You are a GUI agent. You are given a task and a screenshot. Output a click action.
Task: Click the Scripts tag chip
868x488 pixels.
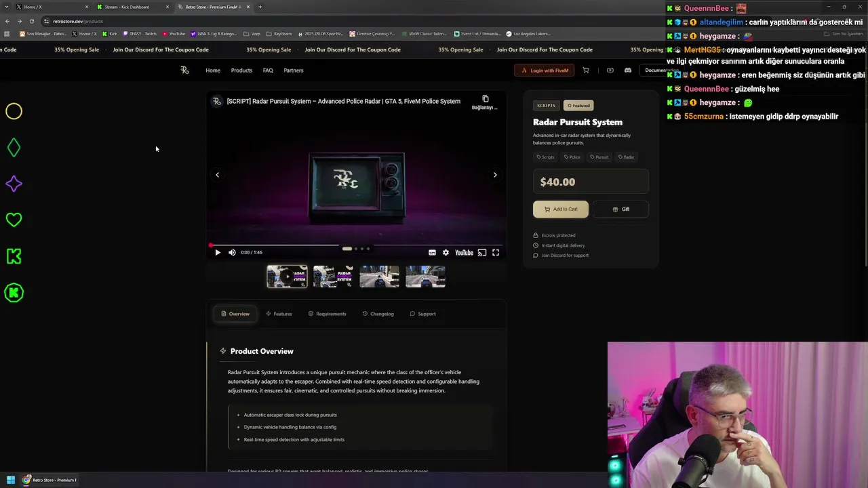545,157
